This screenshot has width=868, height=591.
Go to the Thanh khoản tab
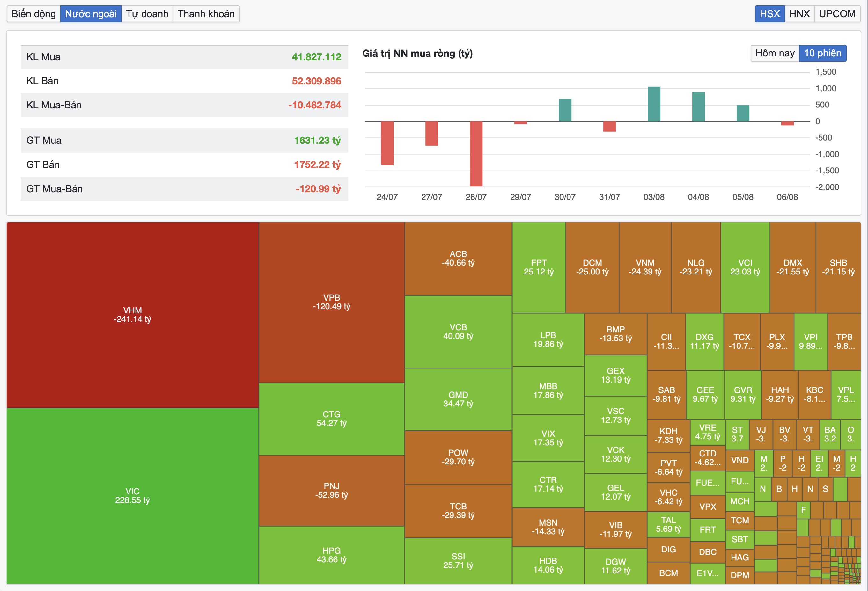[x=206, y=14]
